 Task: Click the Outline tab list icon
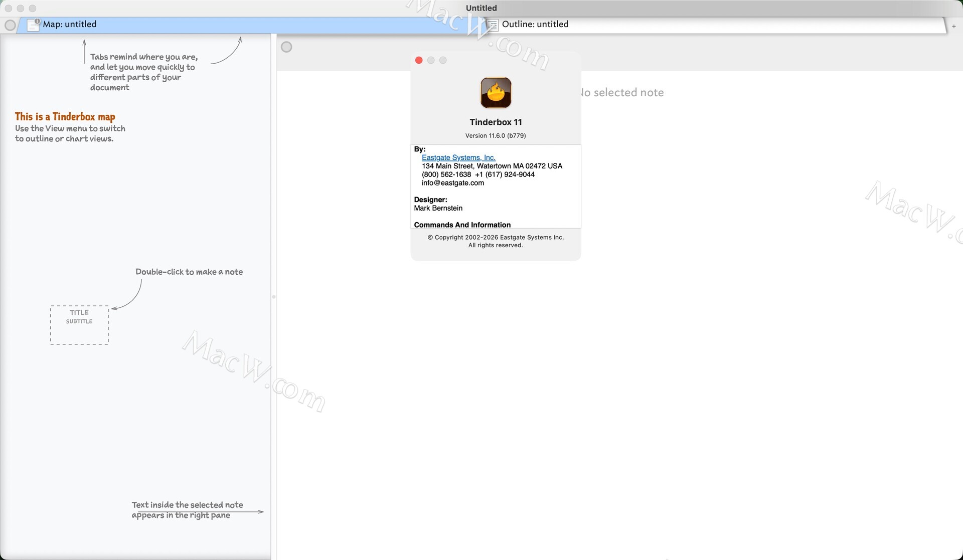pyautogui.click(x=493, y=25)
